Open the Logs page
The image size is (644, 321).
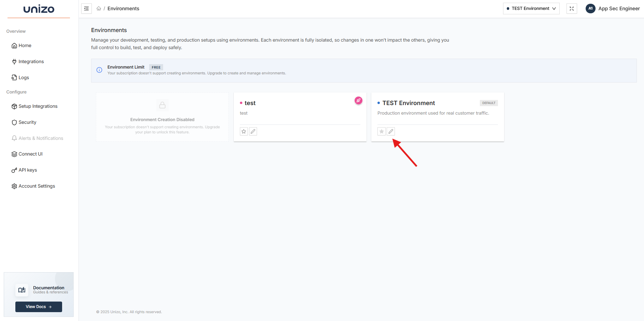pos(24,77)
